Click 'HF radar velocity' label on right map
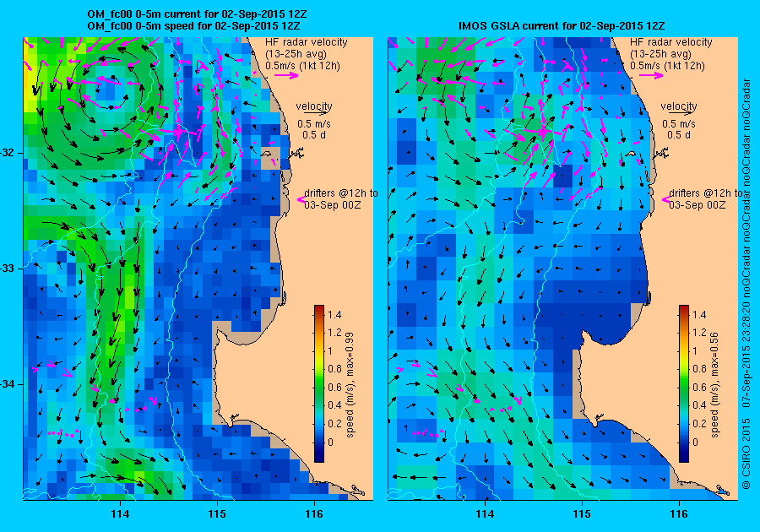Image resolution: width=760 pixels, height=532 pixels. point(671,42)
